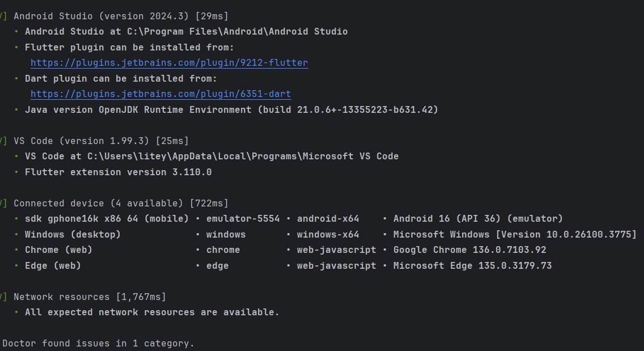
Task: Click the 'Dart plugin can be installed from:' text
Action: [121, 78]
